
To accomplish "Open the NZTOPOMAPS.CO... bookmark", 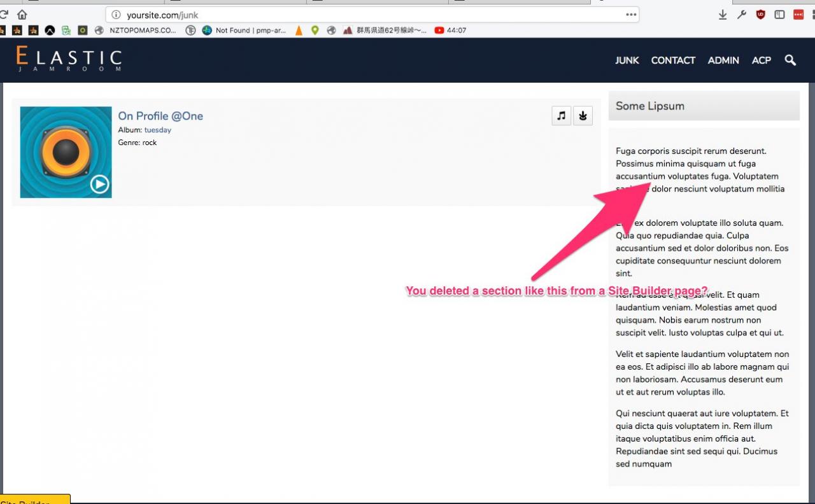I will tap(136, 30).
